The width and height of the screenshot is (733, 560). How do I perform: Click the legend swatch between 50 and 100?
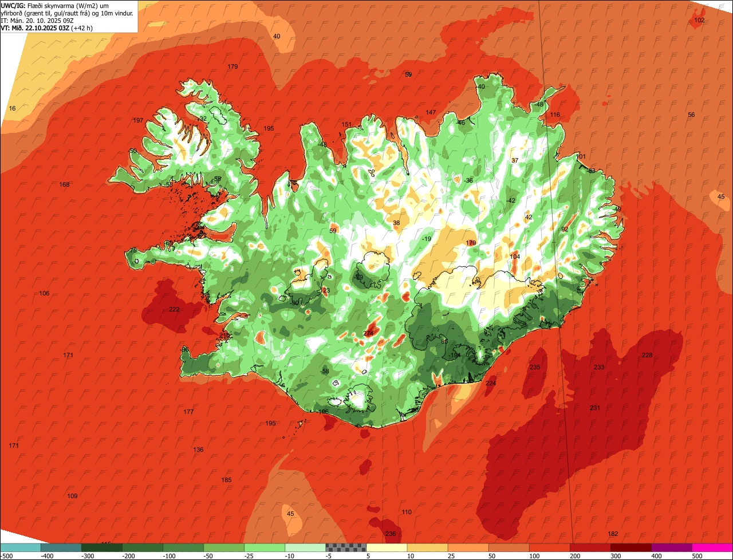509,547
